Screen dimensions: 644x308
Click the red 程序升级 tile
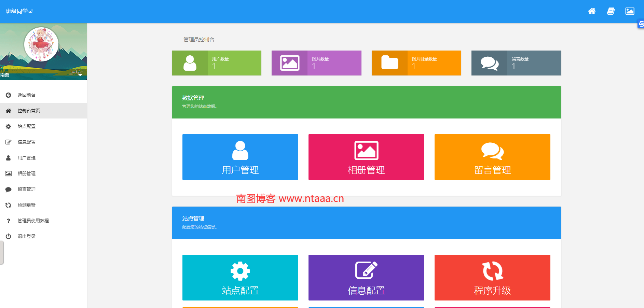pyautogui.click(x=492, y=278)
